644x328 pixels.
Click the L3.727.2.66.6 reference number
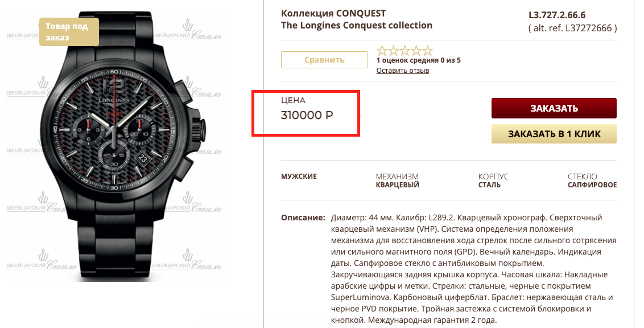click(x=557, y=15)
